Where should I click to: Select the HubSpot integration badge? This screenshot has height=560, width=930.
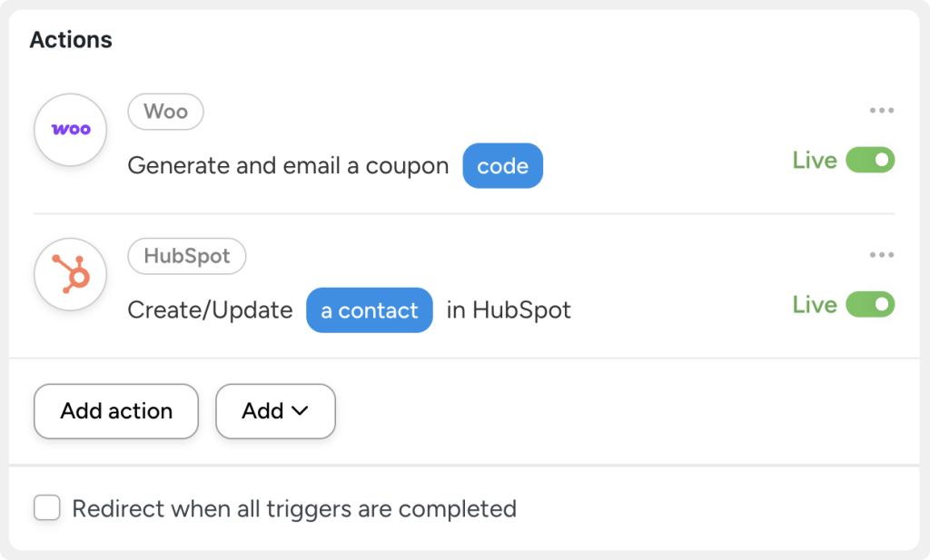click(186, 256)
